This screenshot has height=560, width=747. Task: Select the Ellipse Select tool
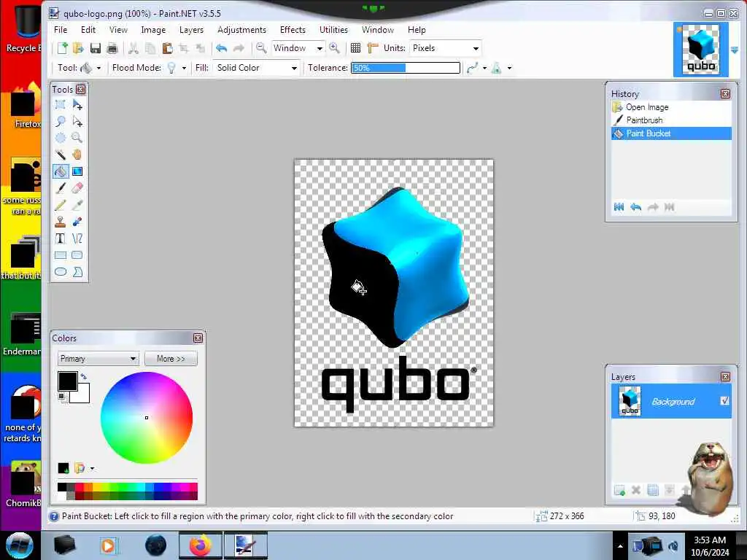61,138
